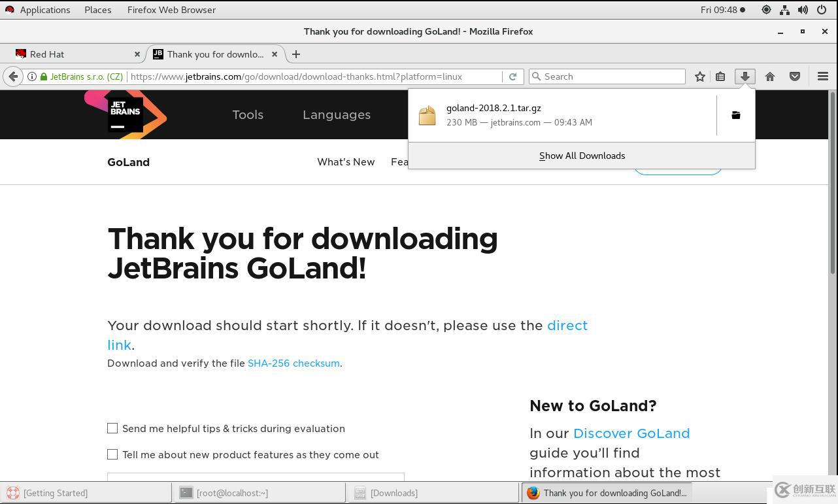This screenshot has width=838, height=504.
Task: Select the Thank you for download tab
Action: click(215, 54)
